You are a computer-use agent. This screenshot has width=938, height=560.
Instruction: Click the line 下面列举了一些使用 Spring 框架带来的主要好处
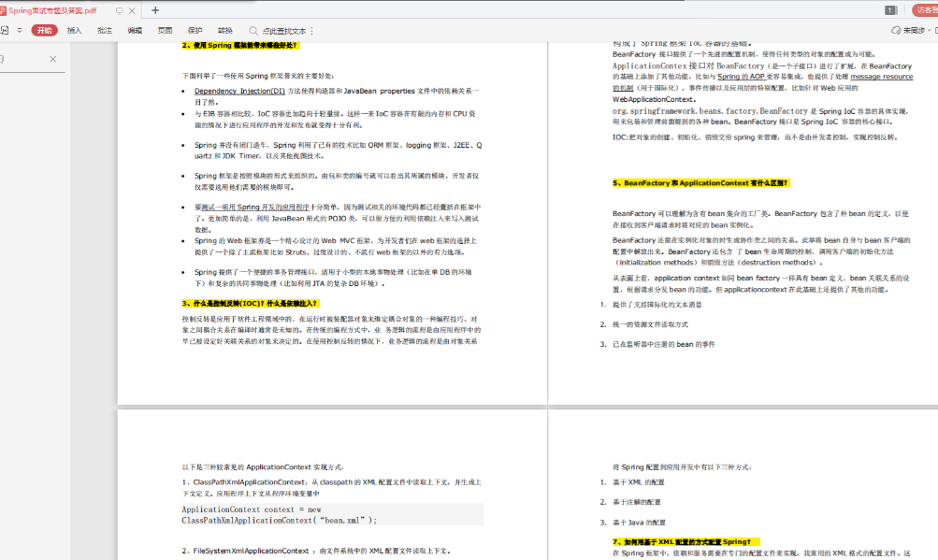(258, 76)
